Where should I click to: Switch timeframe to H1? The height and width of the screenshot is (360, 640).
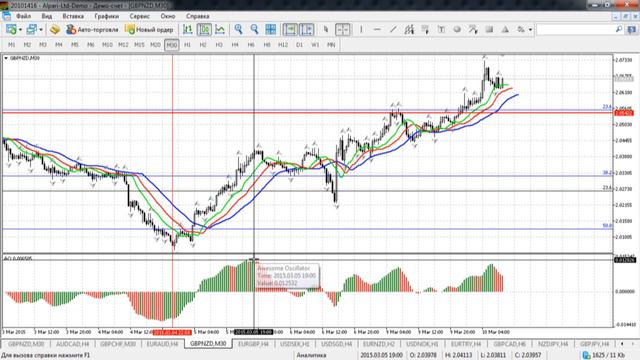[187, 45]
